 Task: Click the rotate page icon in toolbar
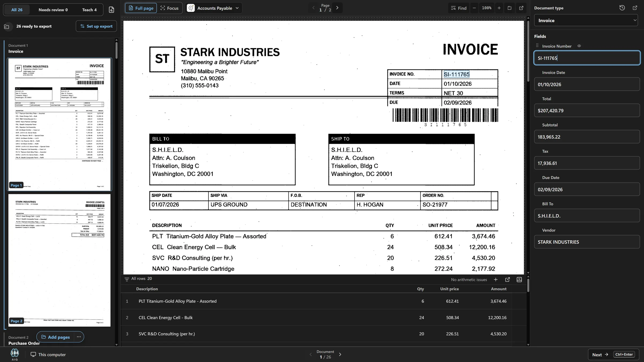tap(509, 8)
